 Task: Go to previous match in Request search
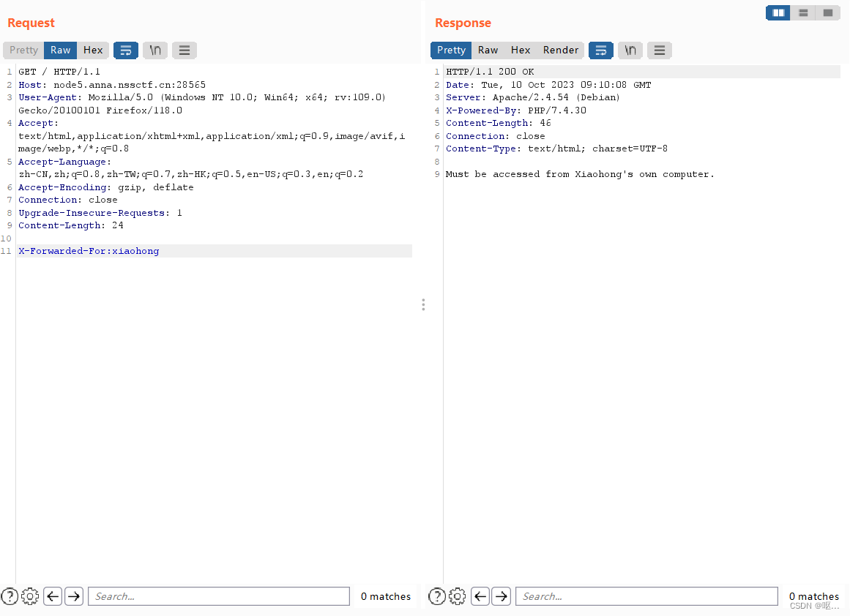point(53,596)
